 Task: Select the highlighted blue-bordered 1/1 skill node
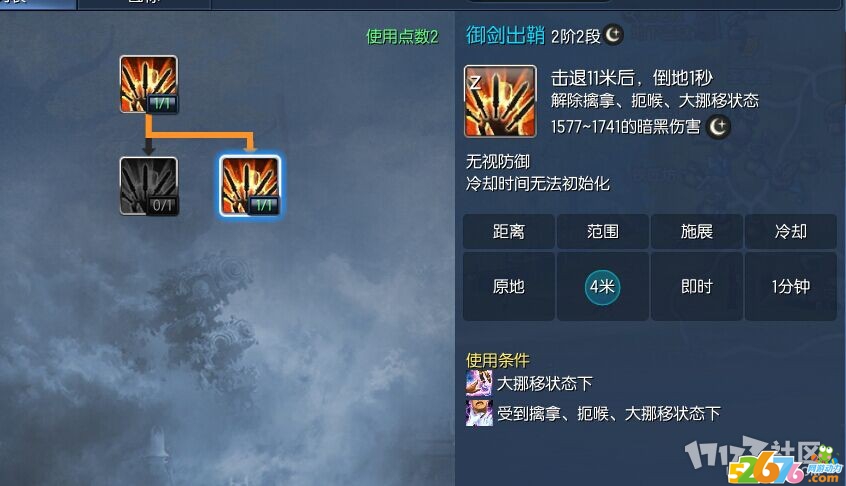point(250,186)
